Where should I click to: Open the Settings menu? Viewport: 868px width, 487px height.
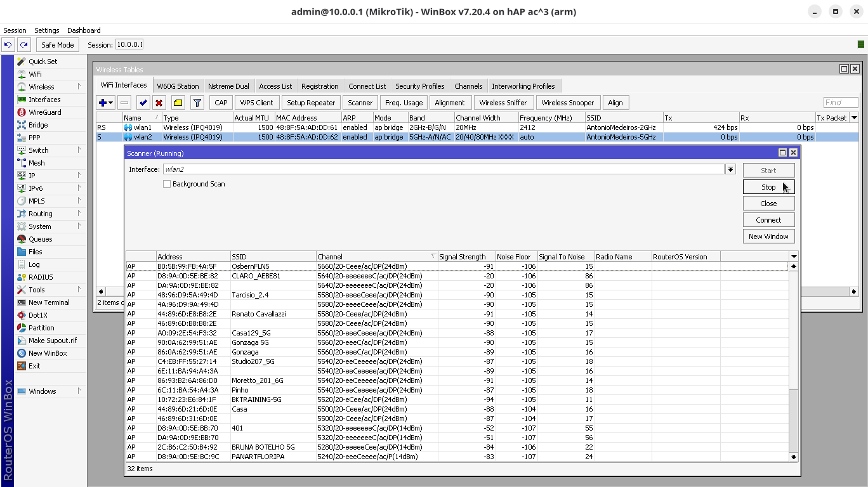(46, 30)
